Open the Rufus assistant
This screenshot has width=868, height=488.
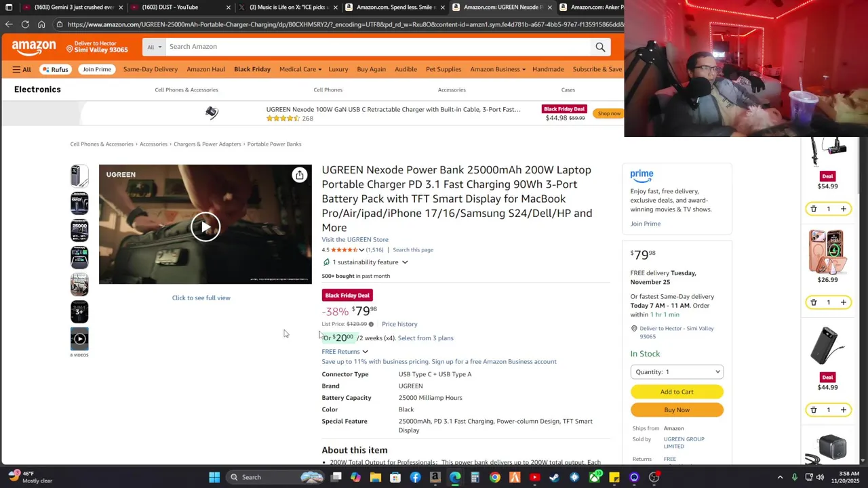point(55,69)
